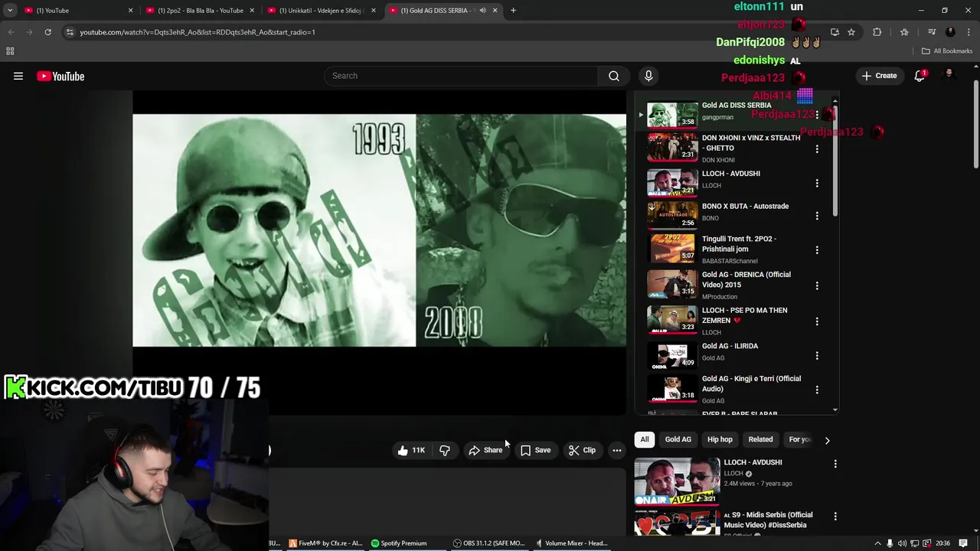Open Spotify Premium in the taskbar

pyautogui.click(x=399, y=543)
